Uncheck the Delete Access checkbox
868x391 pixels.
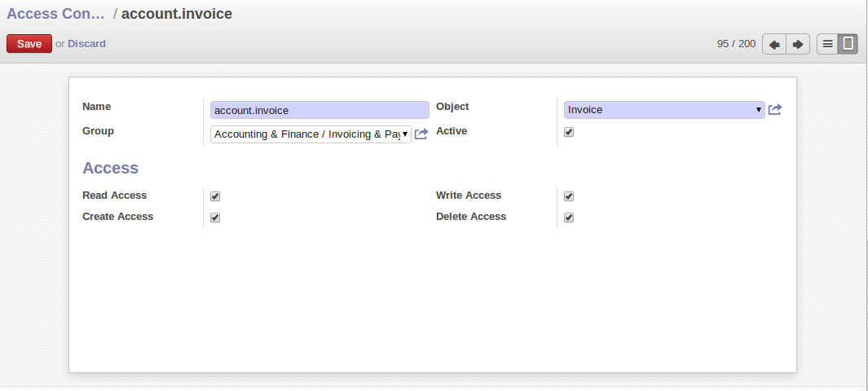[569, 217]
